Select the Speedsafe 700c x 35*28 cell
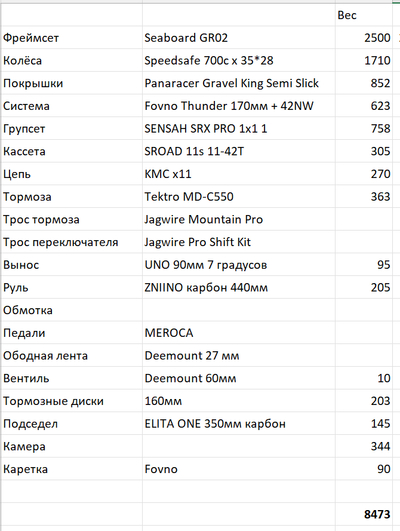 (x=239, y=60)
